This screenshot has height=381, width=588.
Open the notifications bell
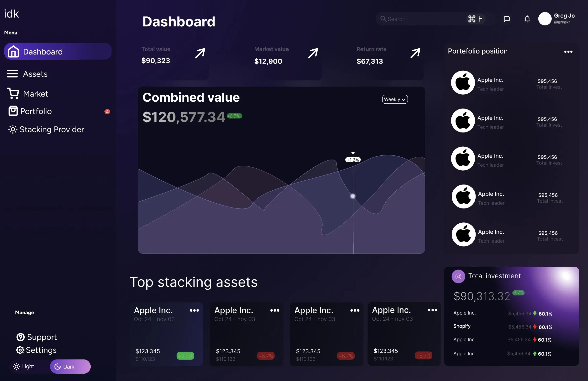tap(527, 19)
